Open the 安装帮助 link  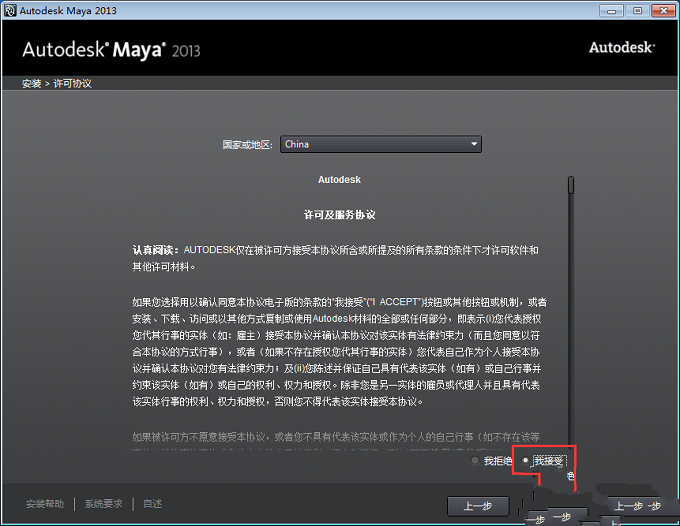[45, 504]
